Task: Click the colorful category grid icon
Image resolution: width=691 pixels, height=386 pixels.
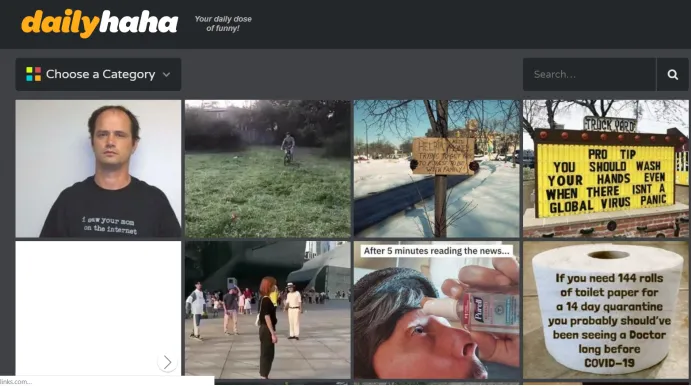Action: [x=33, y=74]
